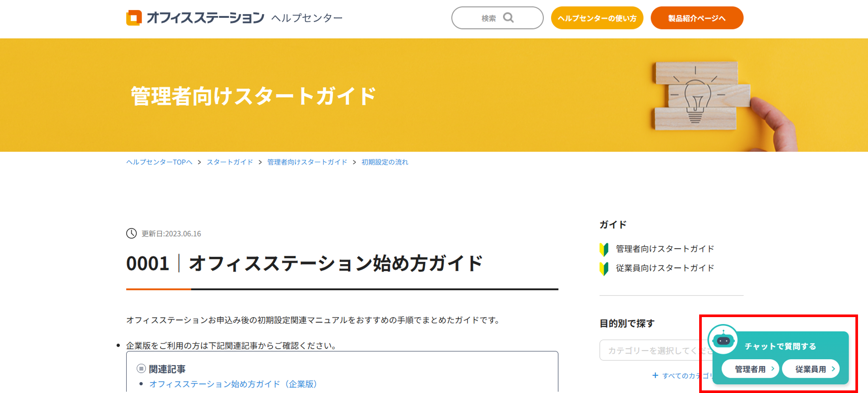This screenshot has height=393, width=868.
Task: Click the 関連記事 heading text
Action: point(167,369)
